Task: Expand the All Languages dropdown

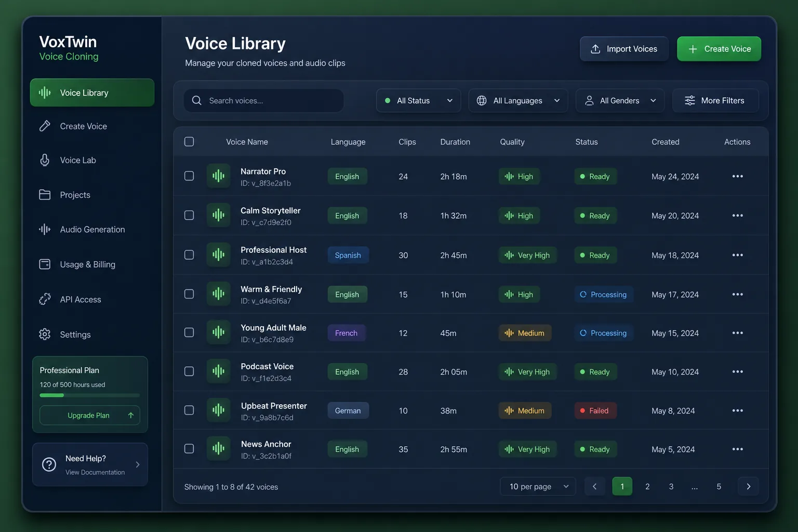Action: tap(518, 100)
